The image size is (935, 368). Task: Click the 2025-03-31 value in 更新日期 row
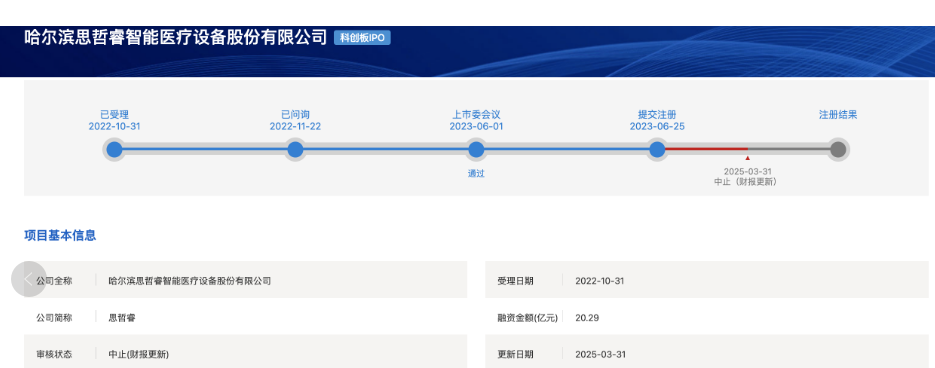(x=600, y=354)
